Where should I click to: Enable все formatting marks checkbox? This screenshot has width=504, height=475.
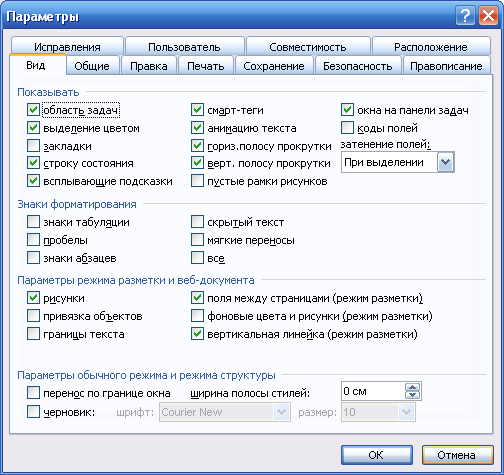click(197, 258)
